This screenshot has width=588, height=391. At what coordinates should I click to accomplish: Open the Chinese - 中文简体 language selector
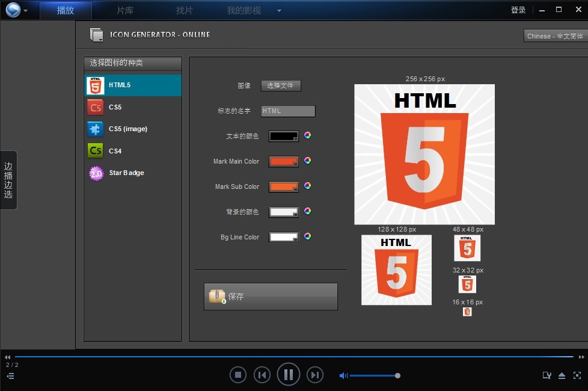click(x=556, y=36)
